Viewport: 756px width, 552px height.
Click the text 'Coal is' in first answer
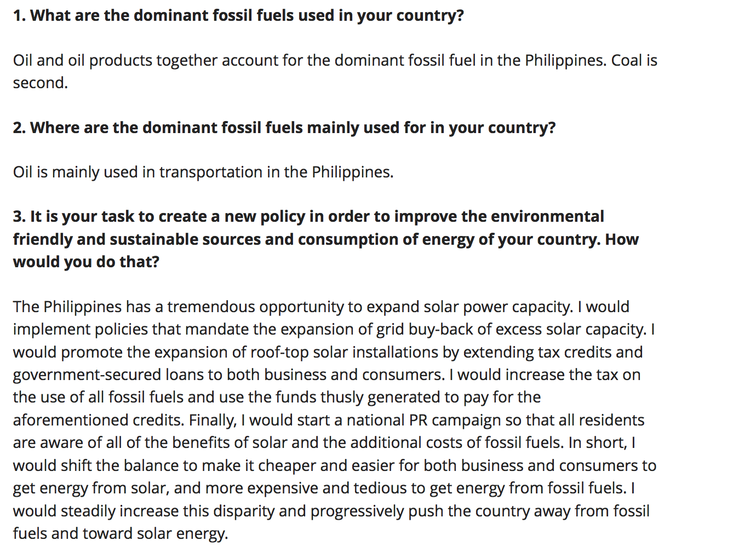click(x=634, y=60)
